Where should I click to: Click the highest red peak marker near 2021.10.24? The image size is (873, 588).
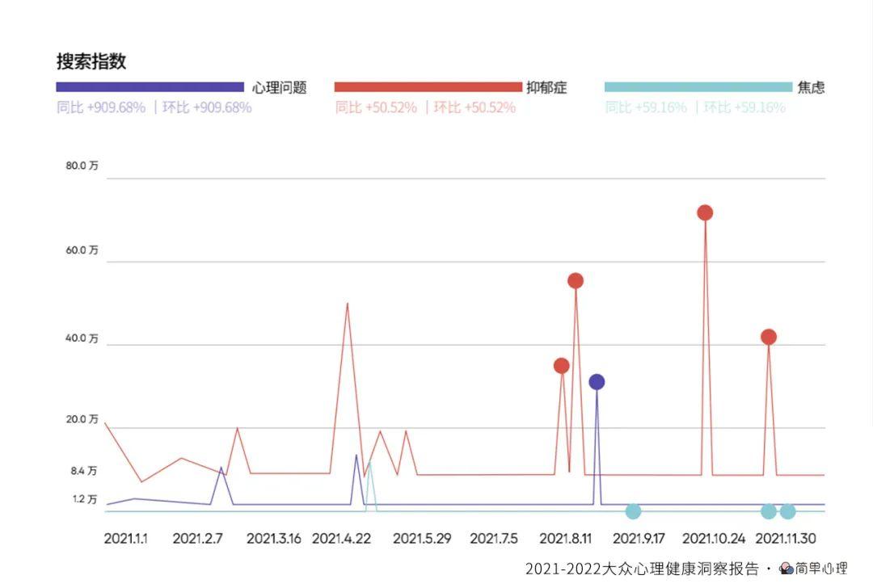(x=705, y=212)
